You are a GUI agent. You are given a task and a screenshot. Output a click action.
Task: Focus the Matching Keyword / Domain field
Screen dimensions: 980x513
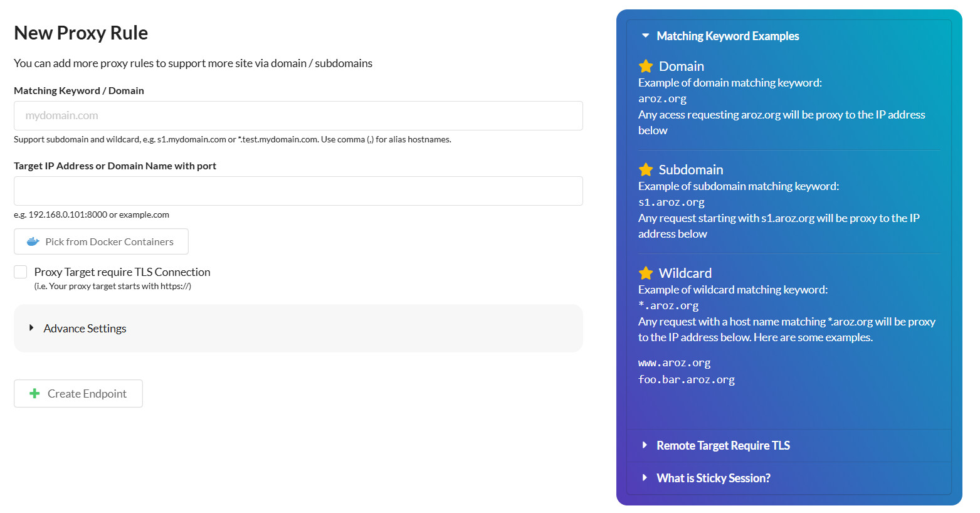298,115
